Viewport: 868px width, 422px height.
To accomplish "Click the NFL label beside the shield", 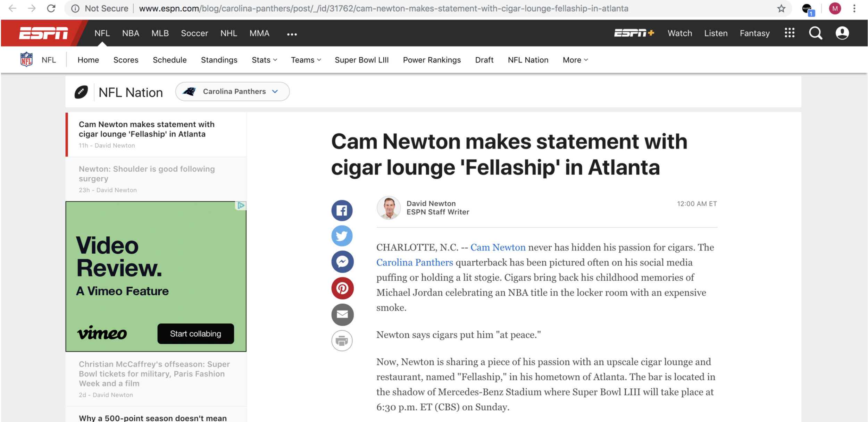I will coord(49,60).
